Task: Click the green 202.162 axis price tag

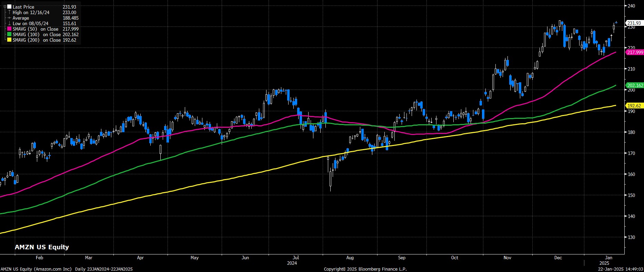Action: pyautogui.click(x=635, y=85)
